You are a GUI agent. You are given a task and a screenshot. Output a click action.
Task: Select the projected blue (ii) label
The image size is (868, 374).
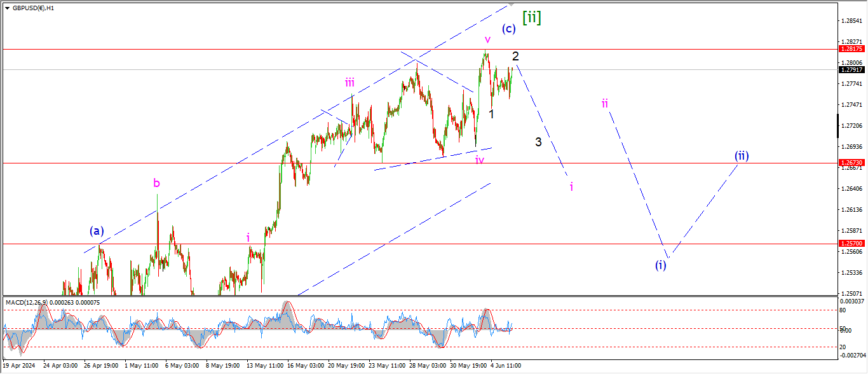click(742, 155)
